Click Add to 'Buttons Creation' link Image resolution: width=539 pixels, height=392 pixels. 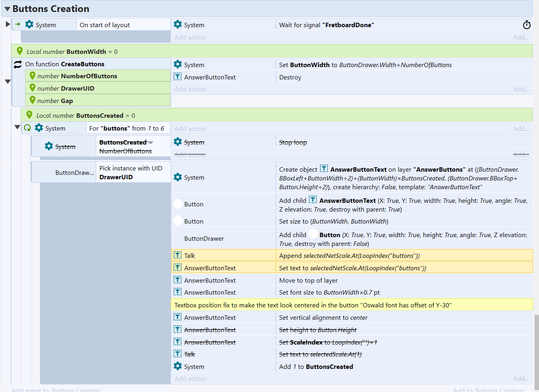[489, 390]
